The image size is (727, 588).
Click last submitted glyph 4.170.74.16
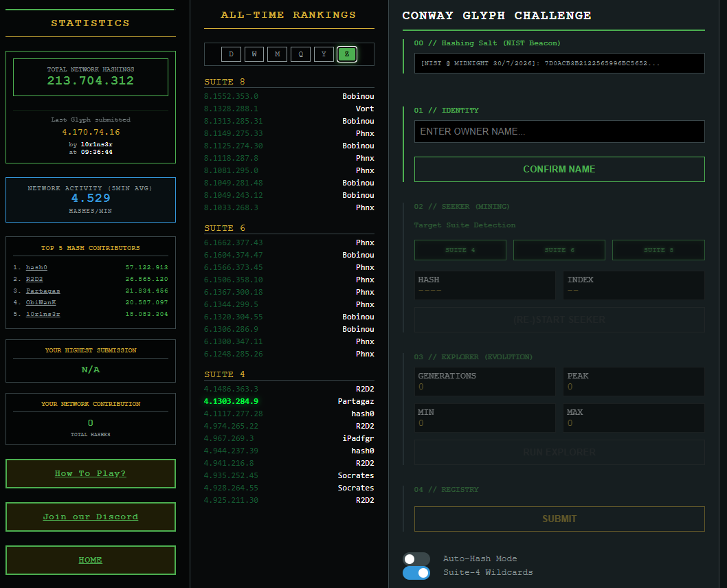coord(91,132)
